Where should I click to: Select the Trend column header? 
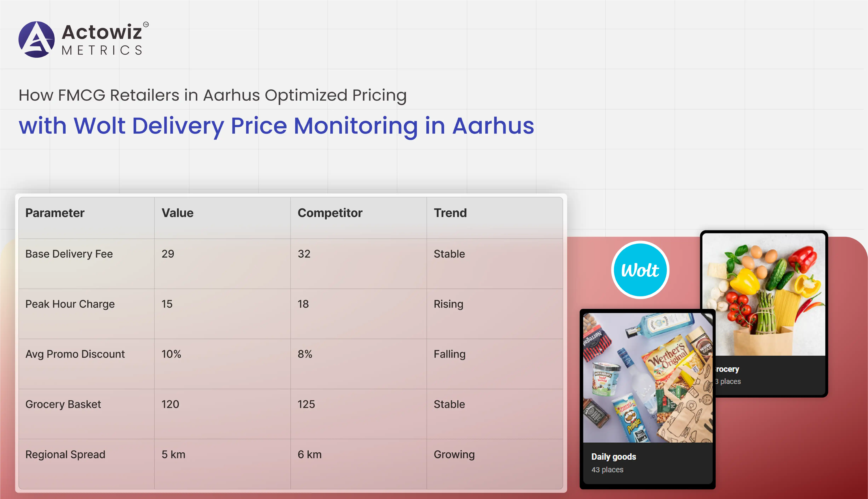coord(450,213)
